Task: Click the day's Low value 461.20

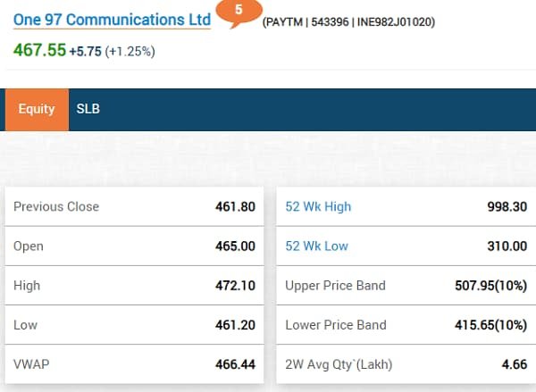Action: pyautogui.click(x=235, y=325)
